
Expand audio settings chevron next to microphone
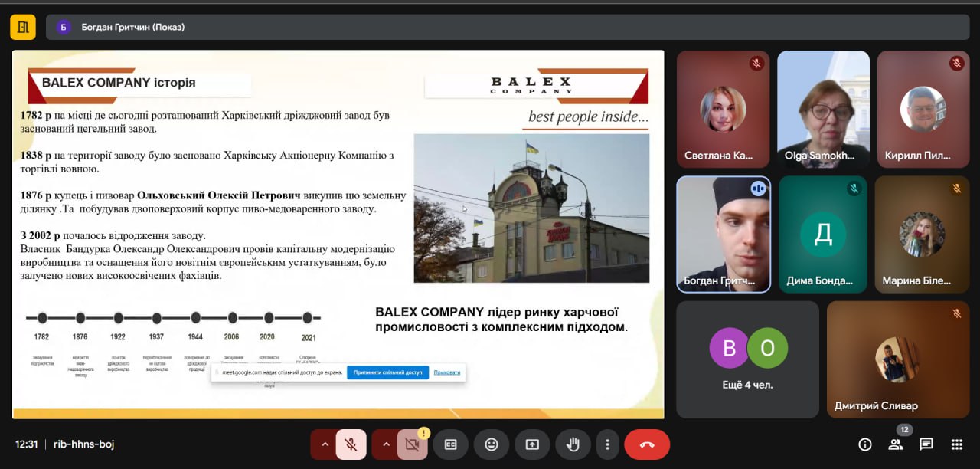tap(325, 444)
